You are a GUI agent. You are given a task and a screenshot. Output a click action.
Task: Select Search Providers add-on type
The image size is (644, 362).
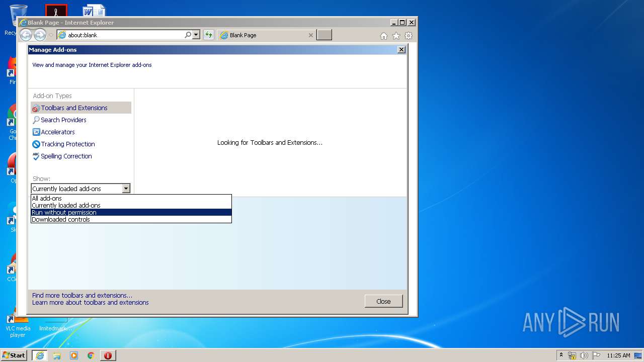63,120
